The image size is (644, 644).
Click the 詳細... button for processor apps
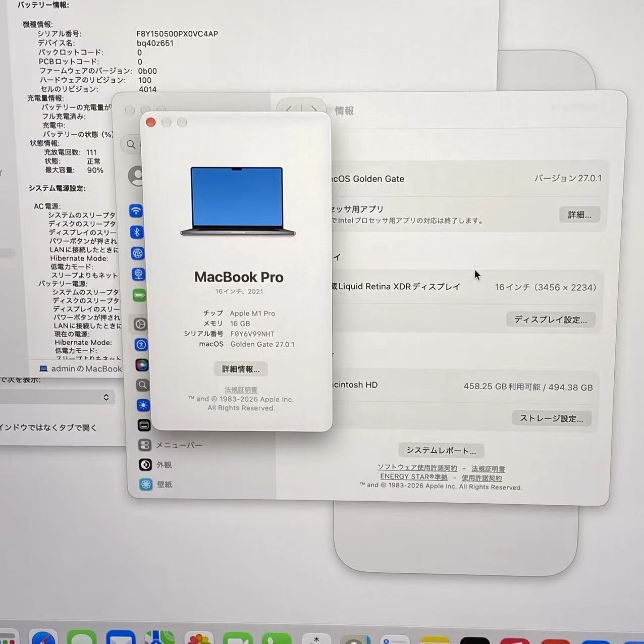[579, 214]
